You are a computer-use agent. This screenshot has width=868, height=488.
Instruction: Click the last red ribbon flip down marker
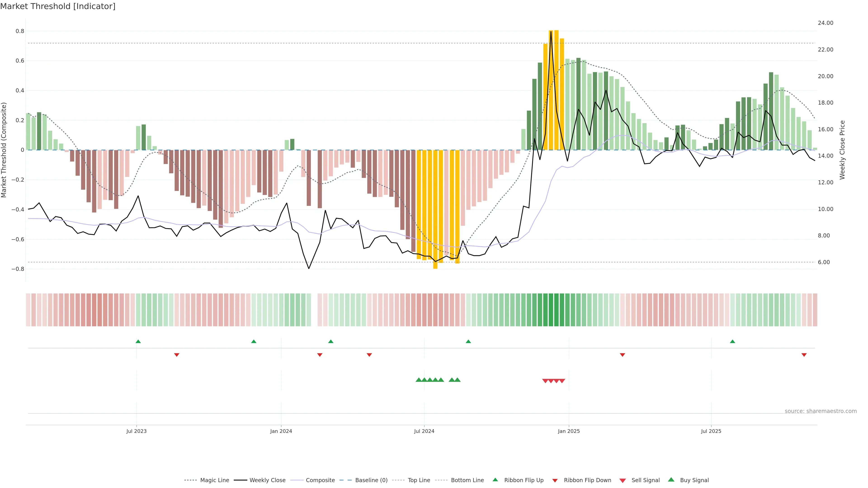[x=804, y=355]
